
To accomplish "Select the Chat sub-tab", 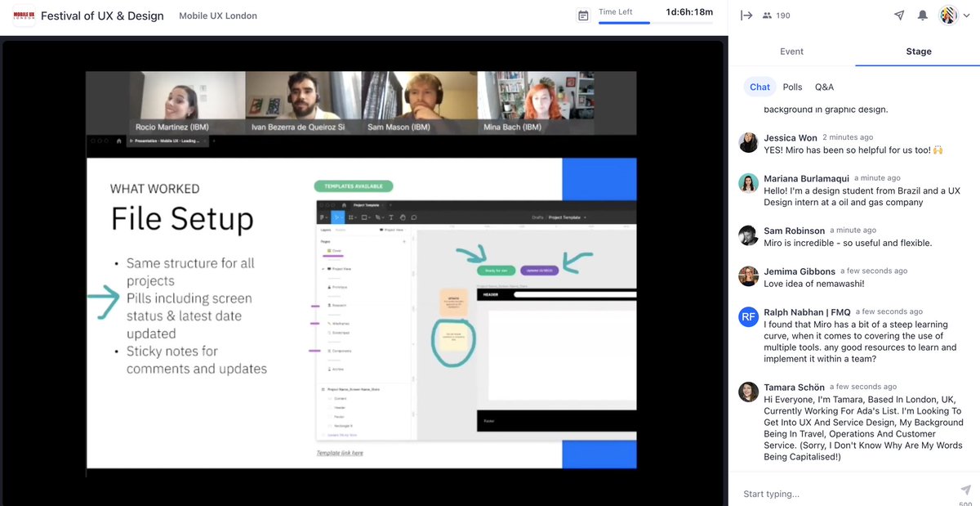I will [759, 87].
